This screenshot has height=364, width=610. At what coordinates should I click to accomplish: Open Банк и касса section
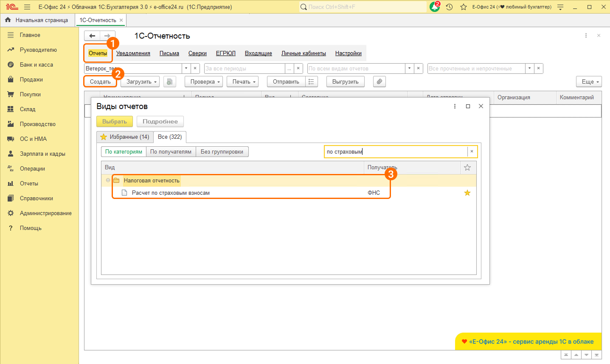click(x=36, y=65)
